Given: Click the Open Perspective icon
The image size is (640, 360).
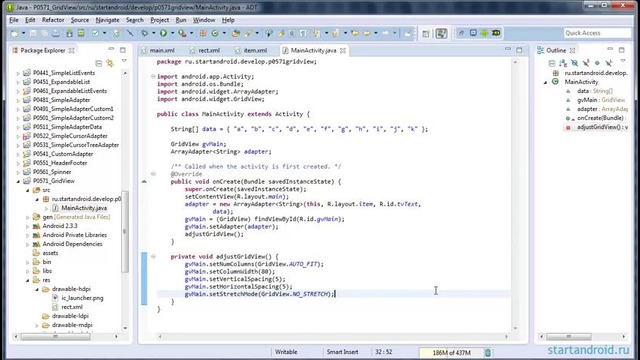Looking at the screenshot, I should pyautogui.click(x=426, y=33).
